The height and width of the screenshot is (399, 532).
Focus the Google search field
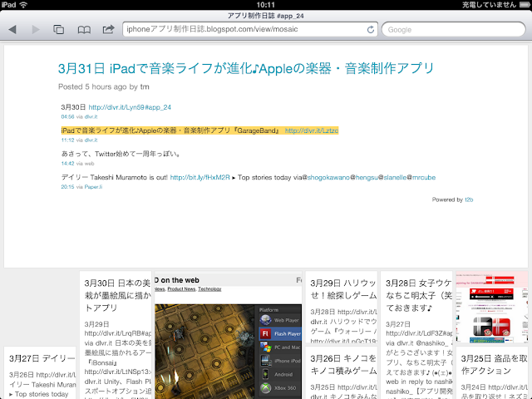pyautogui.click(x=453, y=30)
